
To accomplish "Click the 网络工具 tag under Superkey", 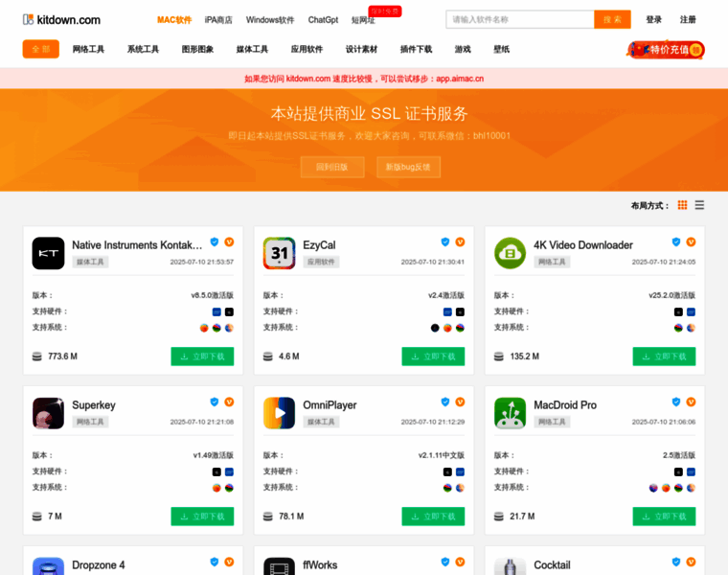I will pos(90,422).
